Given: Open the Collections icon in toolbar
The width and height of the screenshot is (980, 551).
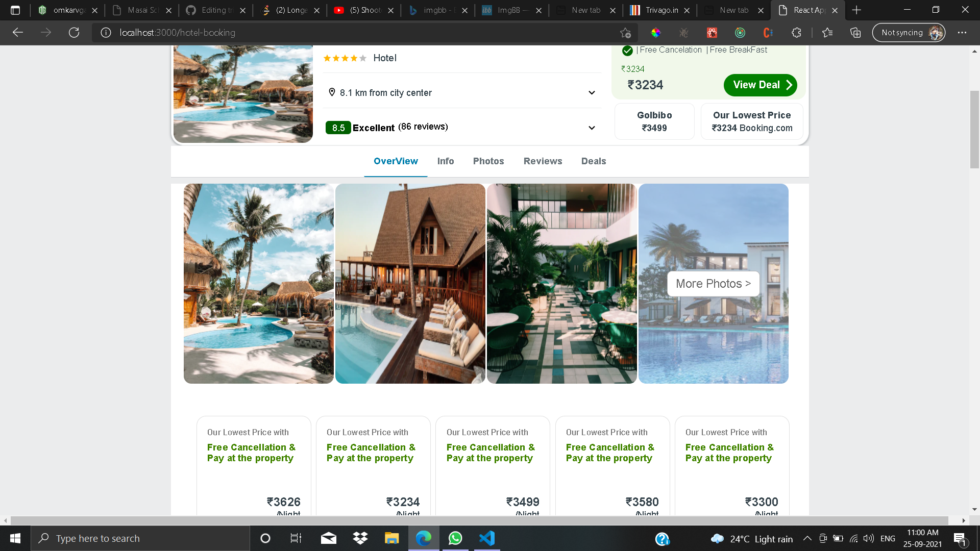Looking at the screenshot, I should 855,33.
